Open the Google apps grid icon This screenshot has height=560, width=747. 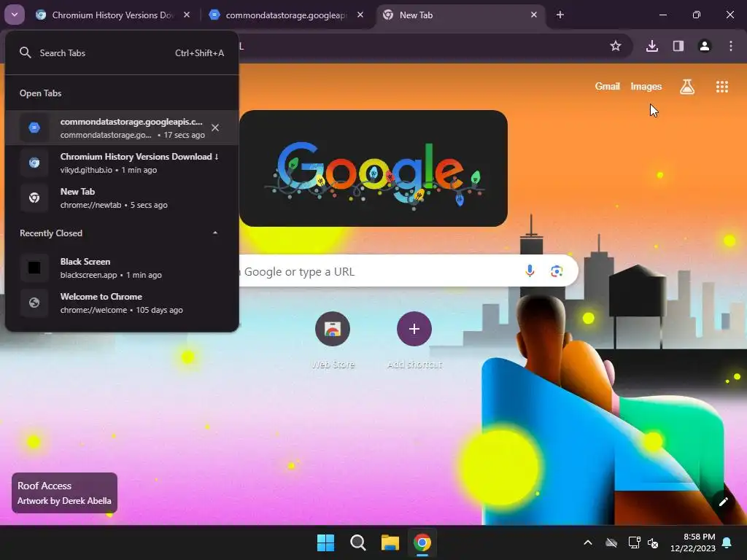[x=721, y=87]
